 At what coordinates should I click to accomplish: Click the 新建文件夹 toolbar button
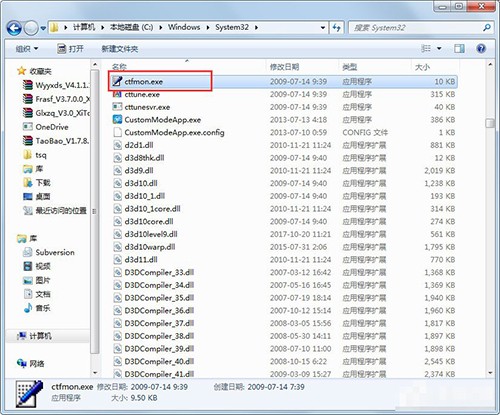[120, 49]
